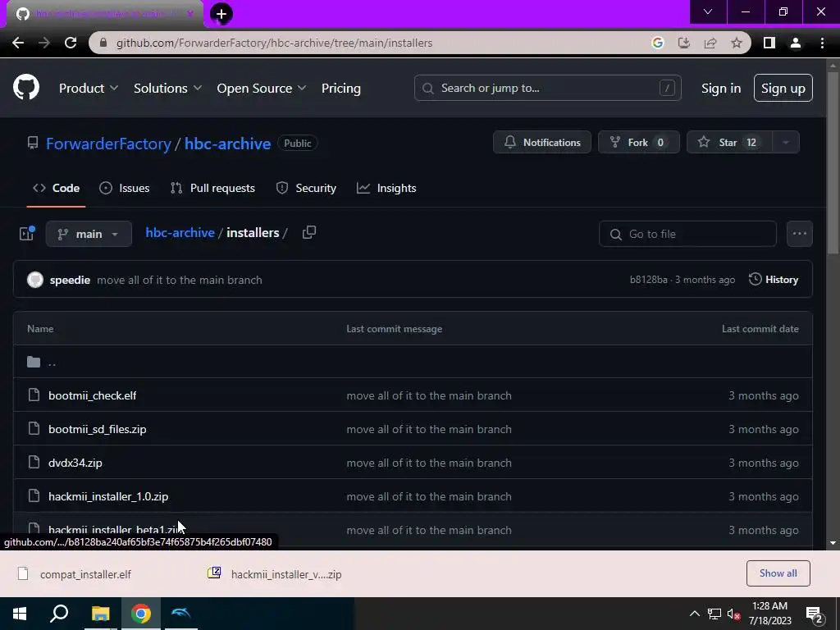
Task: Switch to the Insights tab
Action: coord(386,188)
